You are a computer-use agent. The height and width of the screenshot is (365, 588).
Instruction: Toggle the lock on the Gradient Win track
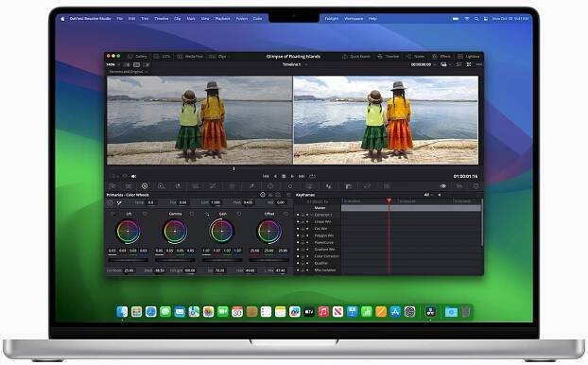[x=303, y=249]
